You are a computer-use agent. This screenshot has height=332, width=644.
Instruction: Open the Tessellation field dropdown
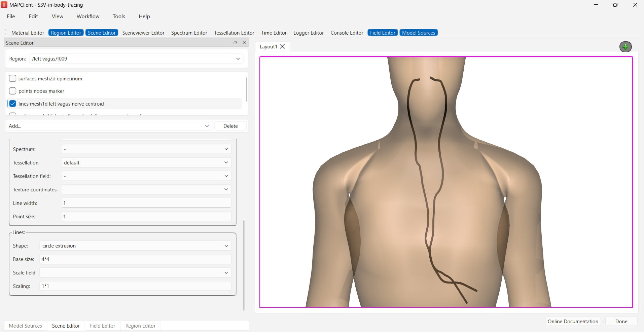[146, 176]
